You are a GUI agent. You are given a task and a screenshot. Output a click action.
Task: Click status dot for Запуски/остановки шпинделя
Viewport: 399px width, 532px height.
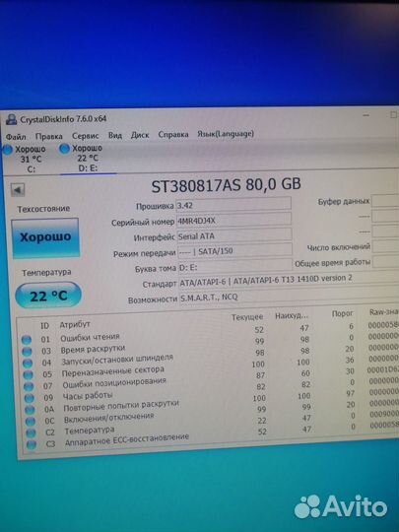click(28, 364)
